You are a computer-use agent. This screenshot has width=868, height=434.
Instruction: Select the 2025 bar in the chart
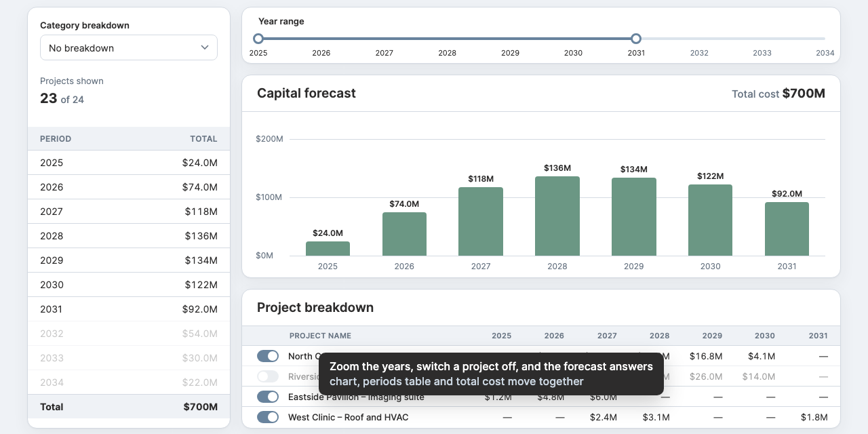[328, 249]
